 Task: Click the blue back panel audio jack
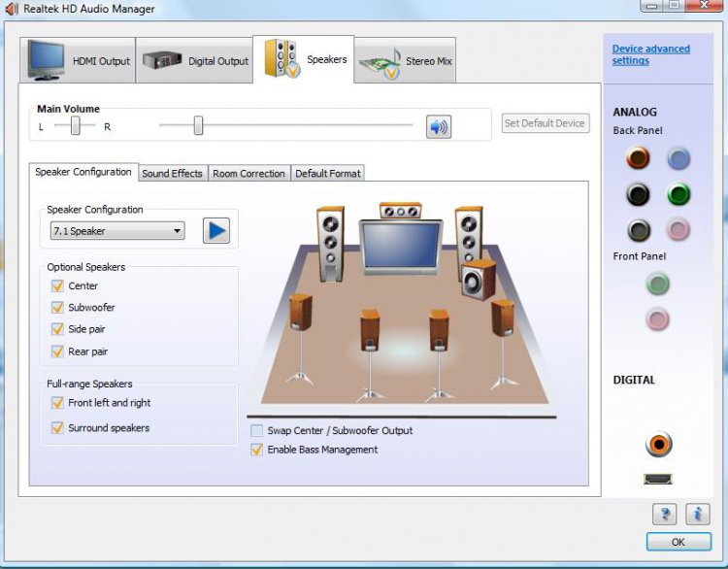[678, 158]
